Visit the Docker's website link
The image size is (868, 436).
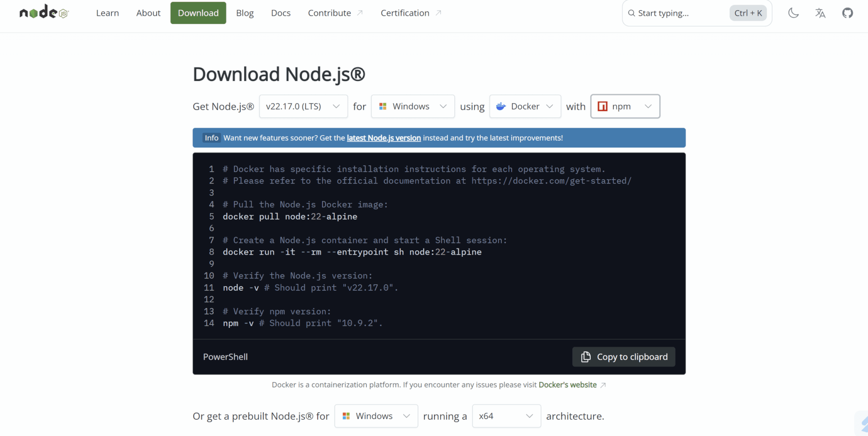(x=568, y=385)
